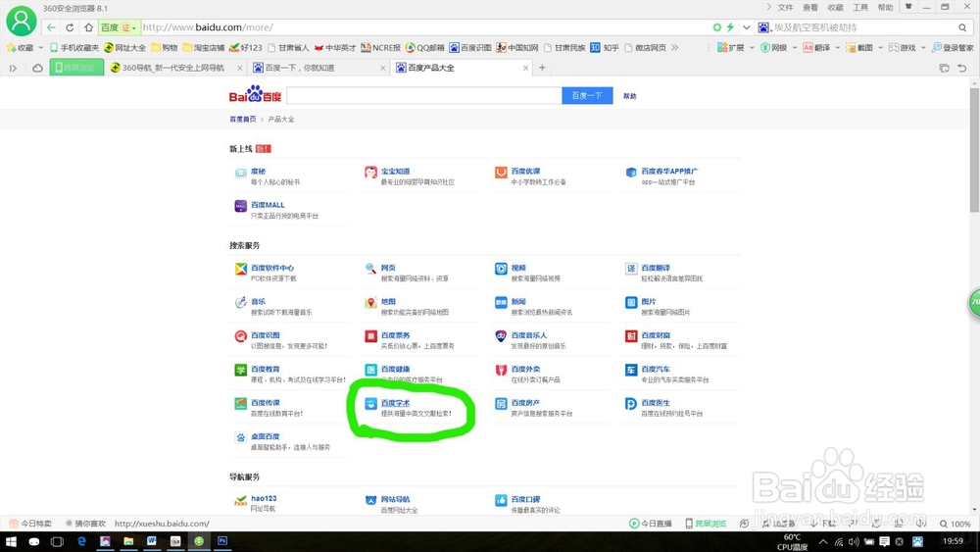Open Word from the taskbar
The height and width of the screenshot is (552, 980).
[x=151, y=541]
